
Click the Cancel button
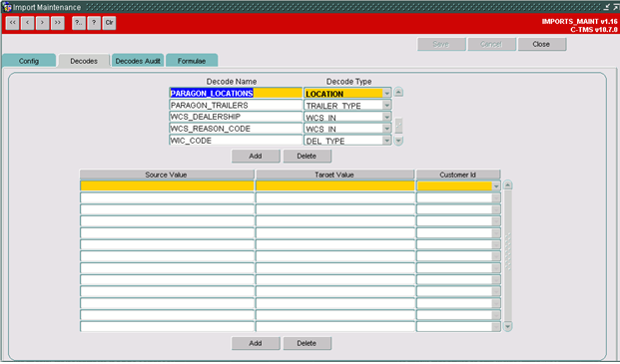point(491,44)
